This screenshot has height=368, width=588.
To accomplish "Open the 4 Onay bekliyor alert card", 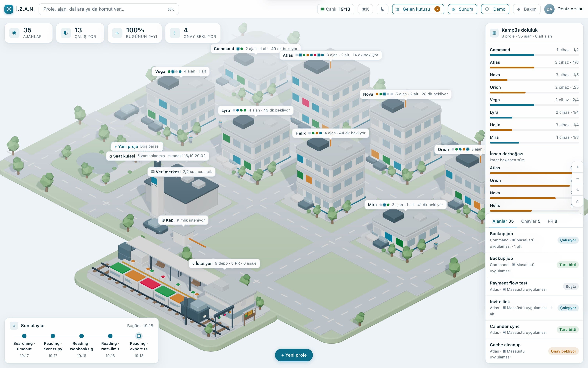I will 193,33.
